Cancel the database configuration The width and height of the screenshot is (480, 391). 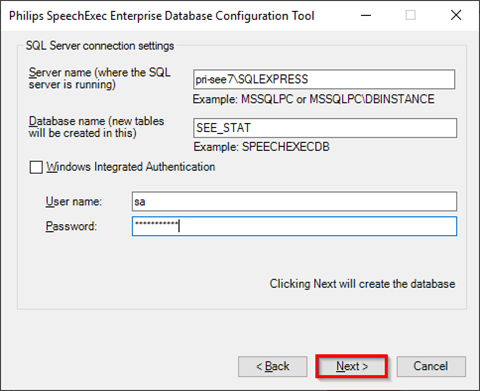click(x=431, y=367)
